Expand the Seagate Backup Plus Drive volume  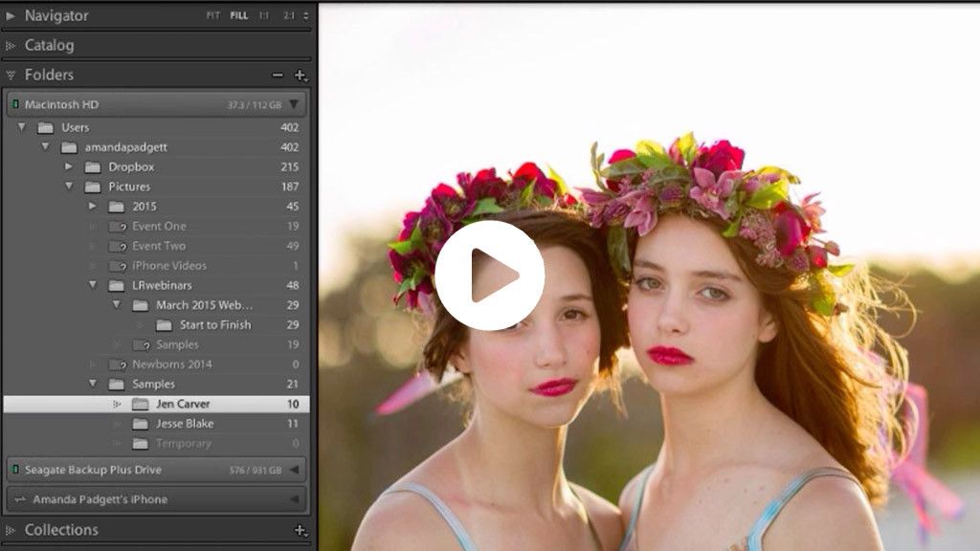tap(294, 470)
